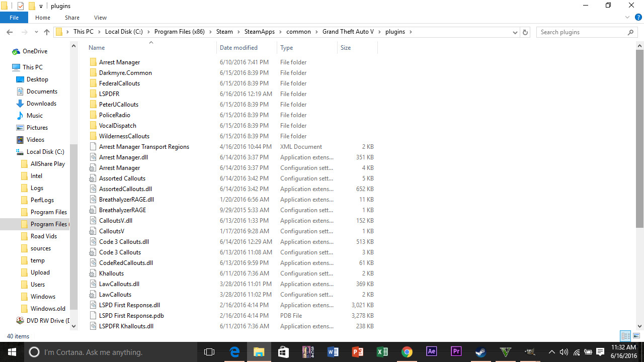The height and width of the screenshot is (362, 644).
Task: Refresh the plugins folder view
Action: tap(525, 32)
